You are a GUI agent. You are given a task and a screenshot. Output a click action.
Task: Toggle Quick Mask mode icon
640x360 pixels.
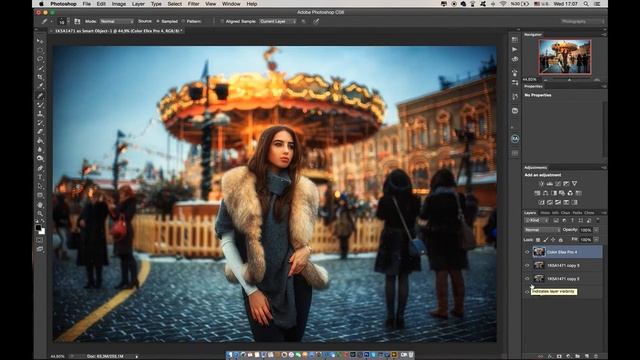[x=40, y=240]
